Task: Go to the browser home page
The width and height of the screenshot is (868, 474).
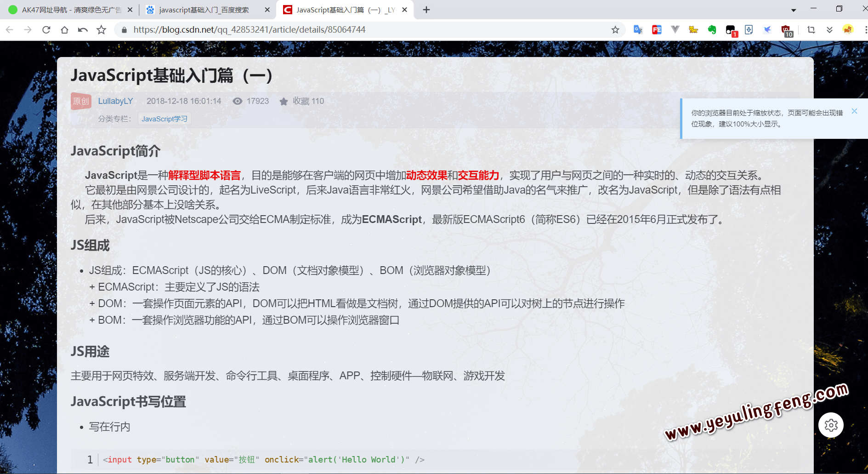Action: click(x=65, y=30)
